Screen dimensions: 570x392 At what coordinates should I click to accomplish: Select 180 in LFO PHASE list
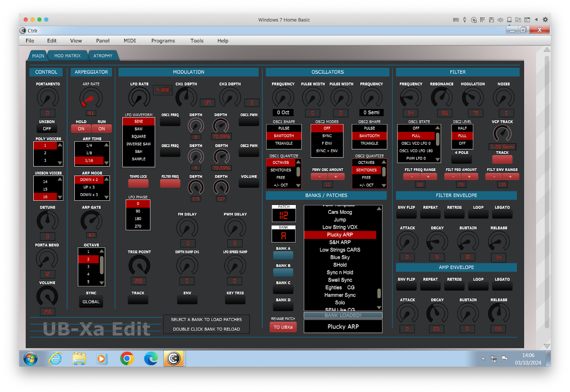tap(138, 218)
